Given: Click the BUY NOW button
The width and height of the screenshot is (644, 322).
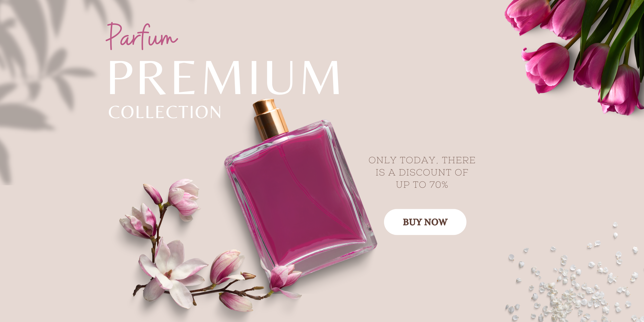Looking at the screenshot, I should pos(425,222).
